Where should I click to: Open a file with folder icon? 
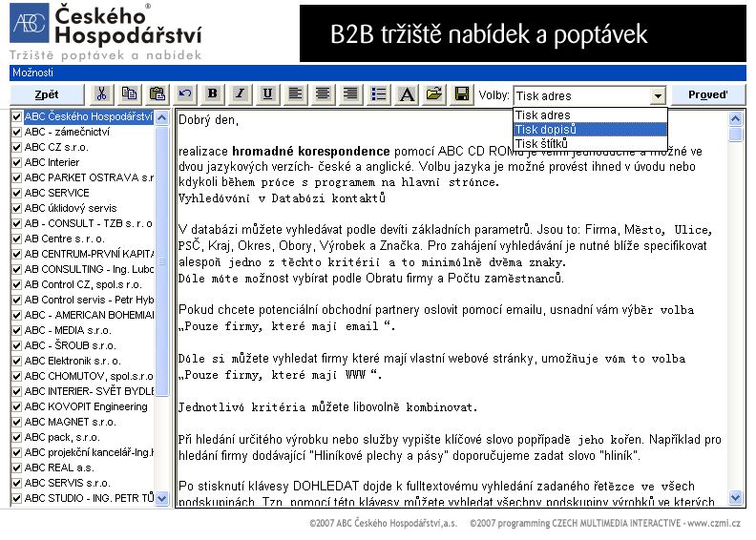(434, 94)
